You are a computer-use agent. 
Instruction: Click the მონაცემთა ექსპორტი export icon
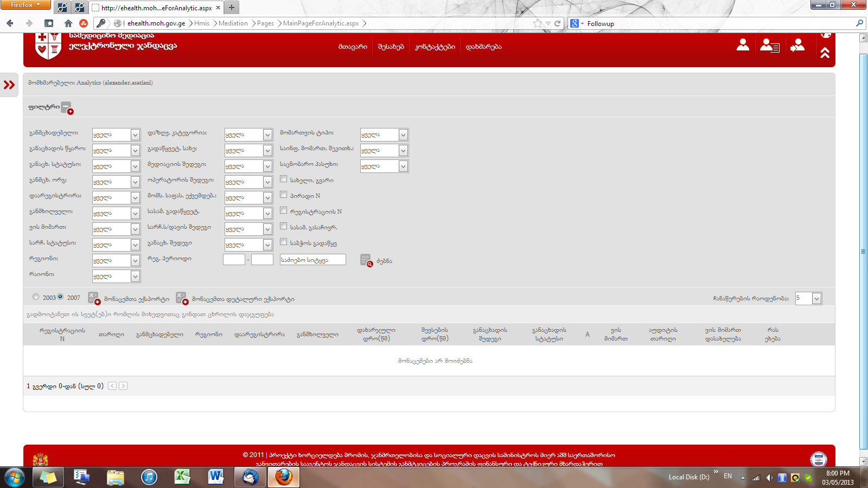[94, 298]
